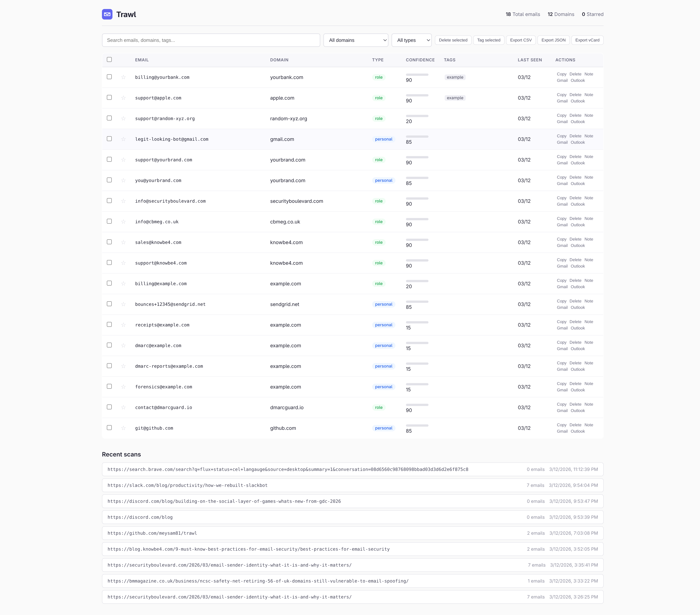700x615 pixels.
Task: Select the legit-looking-bot@gmail.com checkbox
Action: (109, 139)
